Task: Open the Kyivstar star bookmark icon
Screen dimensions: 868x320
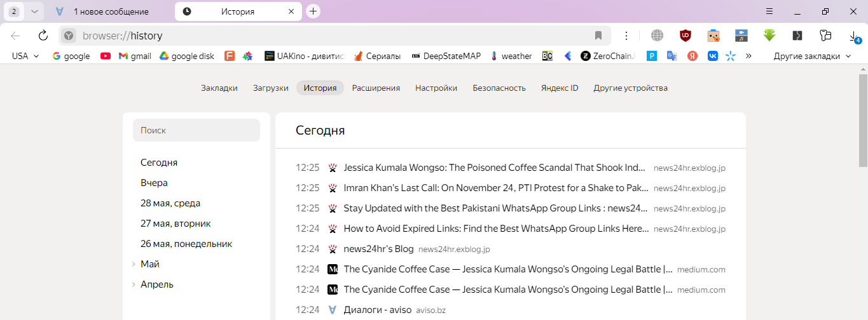Action: click(731, 56)
